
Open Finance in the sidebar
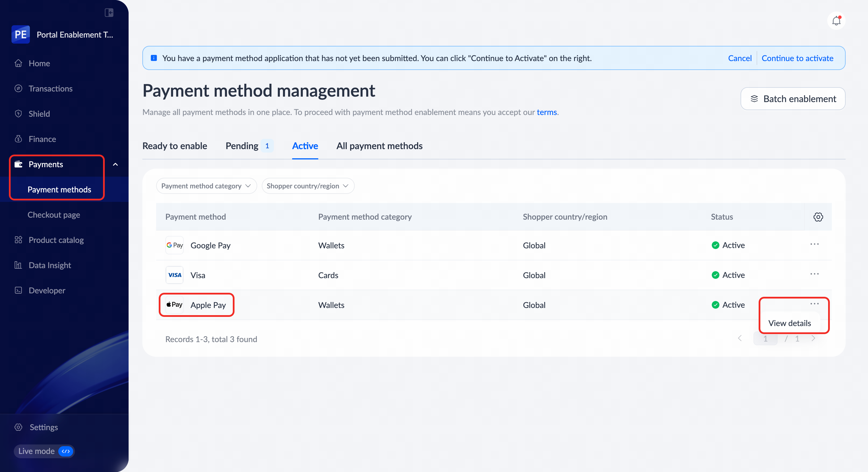point(42,139)
